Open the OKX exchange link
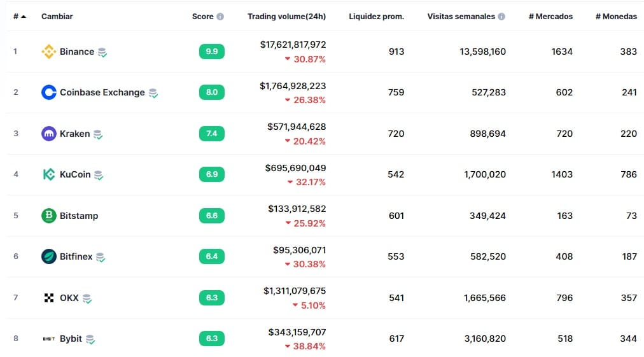 click(x=69, y=298)
